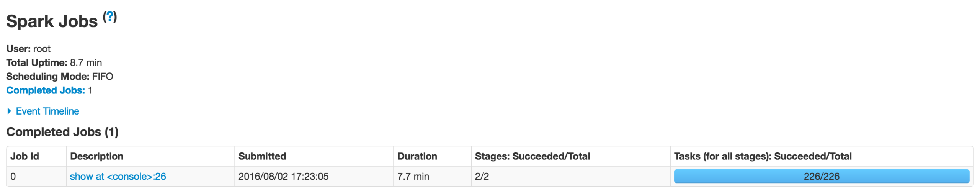Sort by the Description column header
980x195 pixels.
point(96,156)
